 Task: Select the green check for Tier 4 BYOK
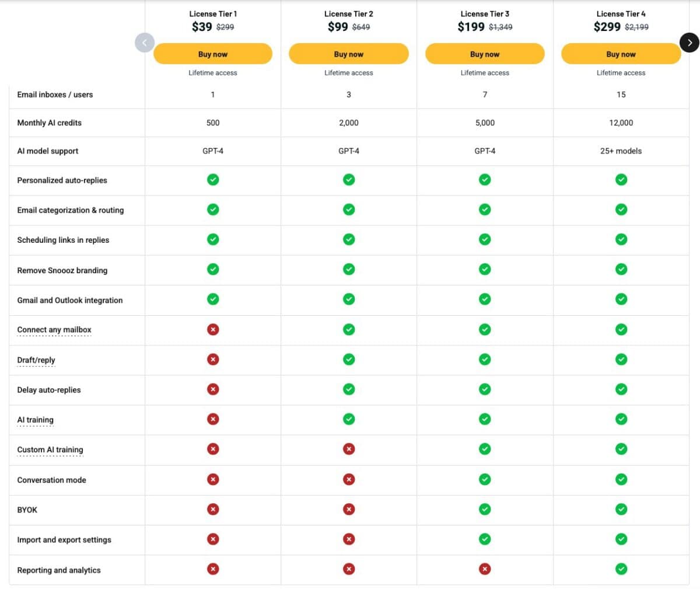click(x=621, y=509)
